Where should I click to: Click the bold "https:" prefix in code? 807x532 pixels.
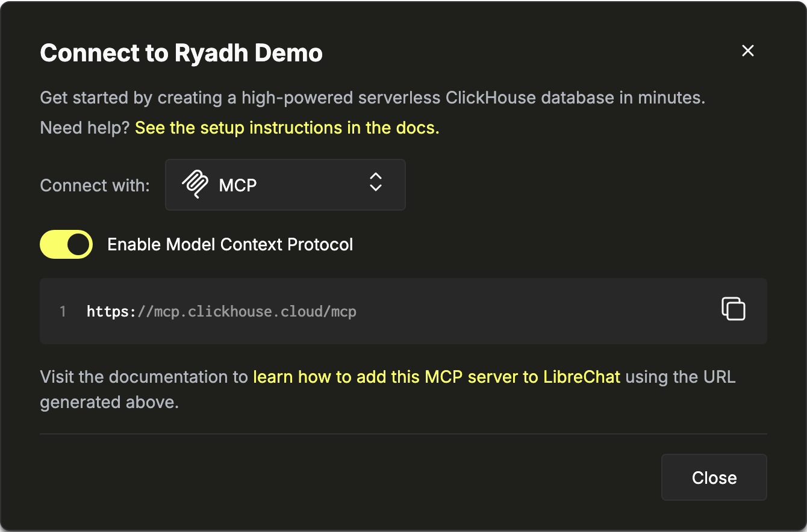point(111,312)
